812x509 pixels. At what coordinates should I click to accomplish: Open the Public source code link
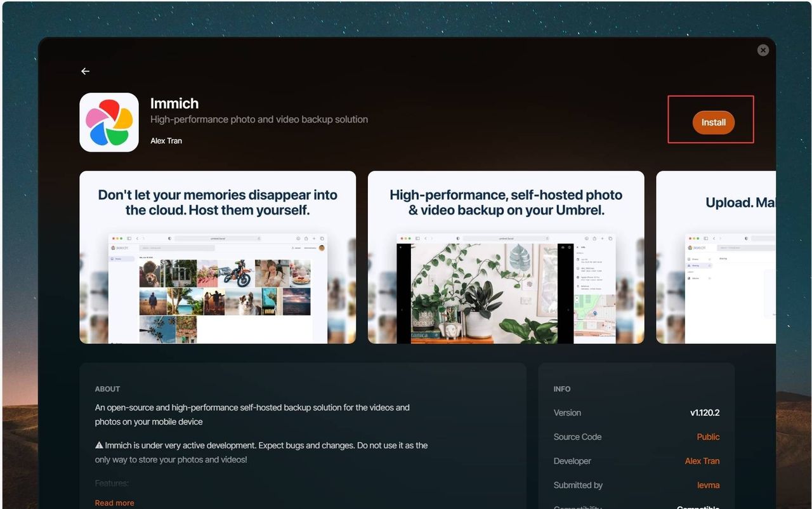708,437
